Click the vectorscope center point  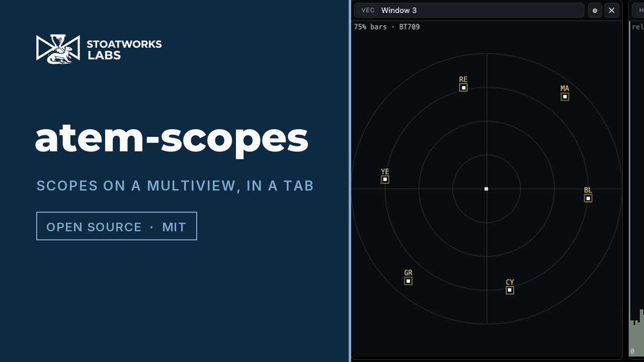tap(487, 189)
